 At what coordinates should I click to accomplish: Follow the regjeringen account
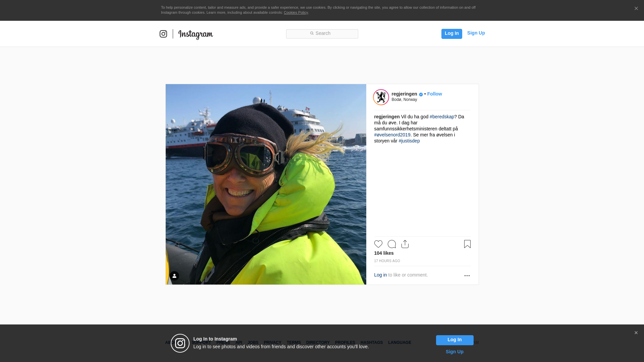[434, 94]
